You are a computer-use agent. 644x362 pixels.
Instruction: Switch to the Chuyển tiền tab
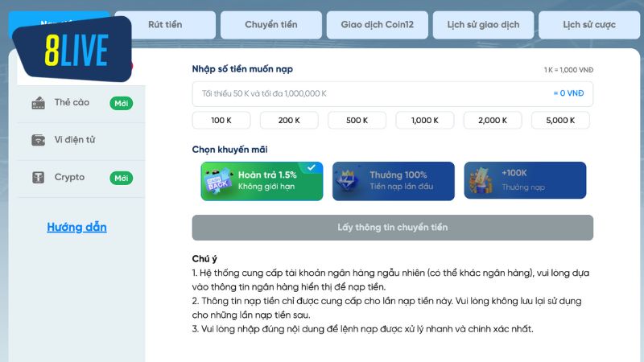pyautogui.click(x=270, y=25)
